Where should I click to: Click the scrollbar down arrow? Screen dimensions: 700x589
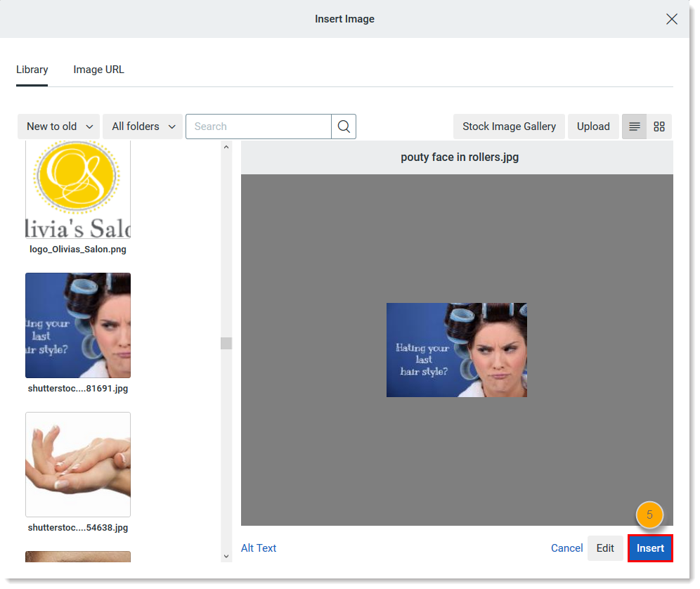[x=226, y=556]
